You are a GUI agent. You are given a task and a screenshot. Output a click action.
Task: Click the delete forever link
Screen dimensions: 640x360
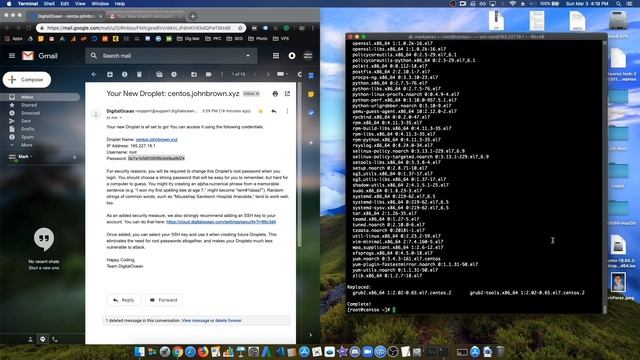click(x=228, y=321)
